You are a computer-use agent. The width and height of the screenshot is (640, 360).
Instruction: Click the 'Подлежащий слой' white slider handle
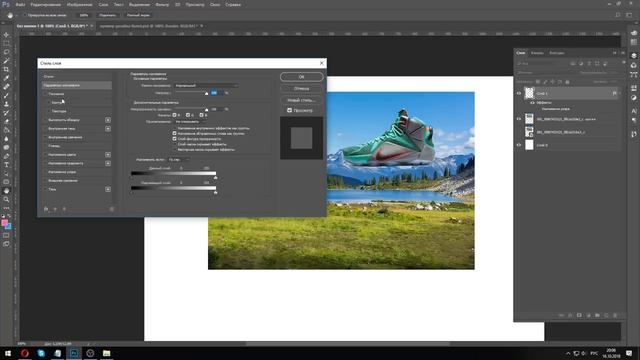(x=216, y=192)
